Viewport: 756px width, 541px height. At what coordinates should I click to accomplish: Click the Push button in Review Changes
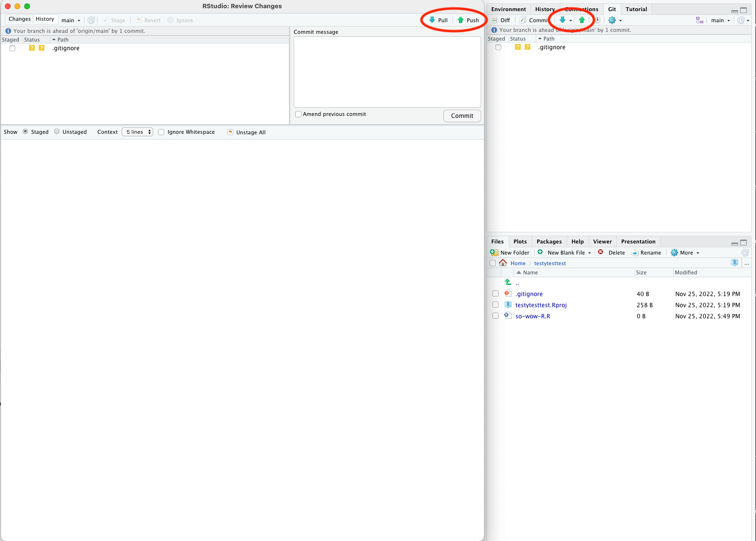[468, 20]
